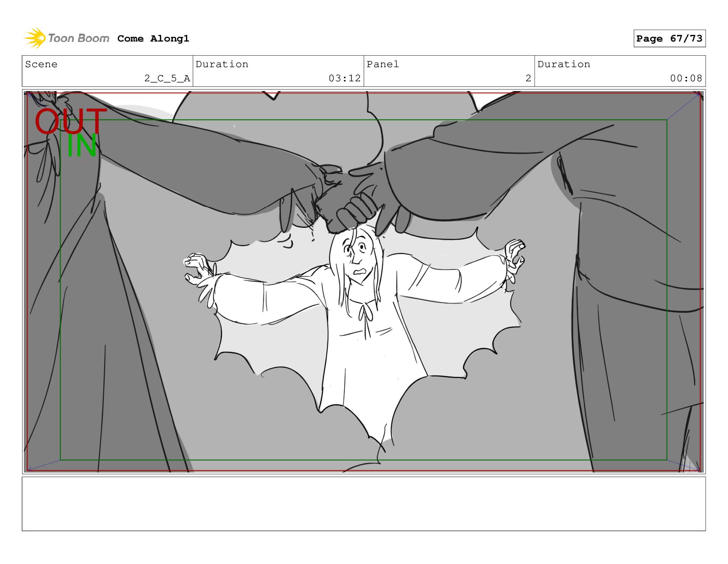Click the scene duration value '03:12'
This screenshot has height=564, width=728.
345,78
